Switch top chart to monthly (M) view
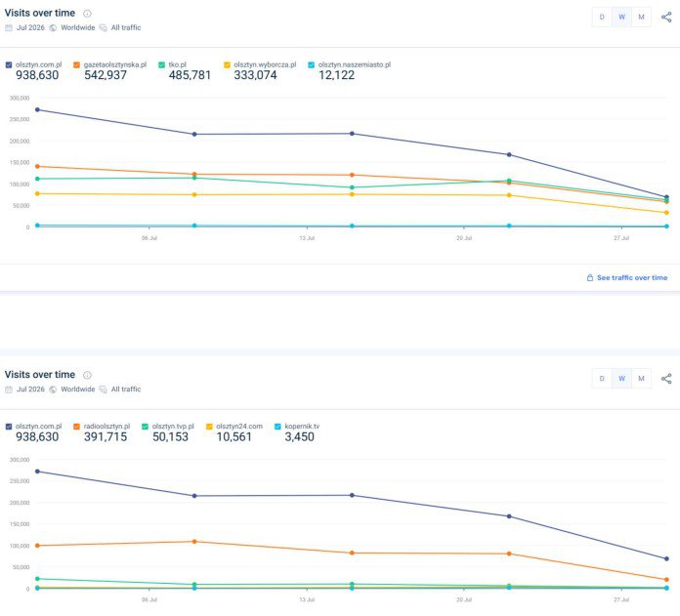 pos(641,17)
